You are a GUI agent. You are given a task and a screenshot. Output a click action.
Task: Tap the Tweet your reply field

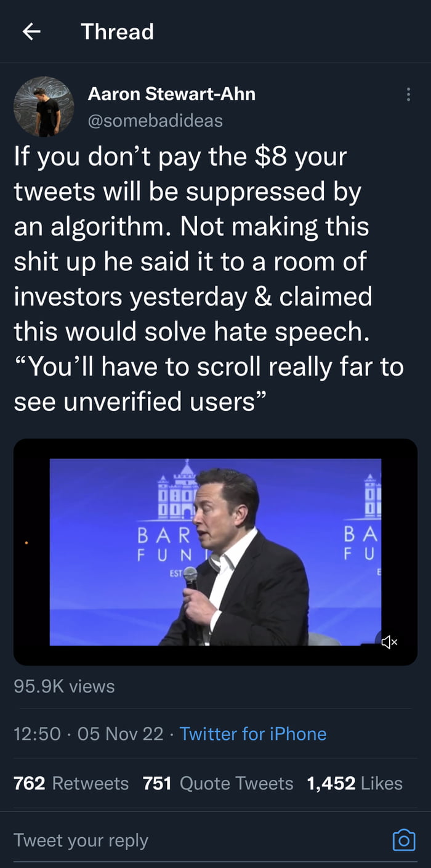[80, 840]
